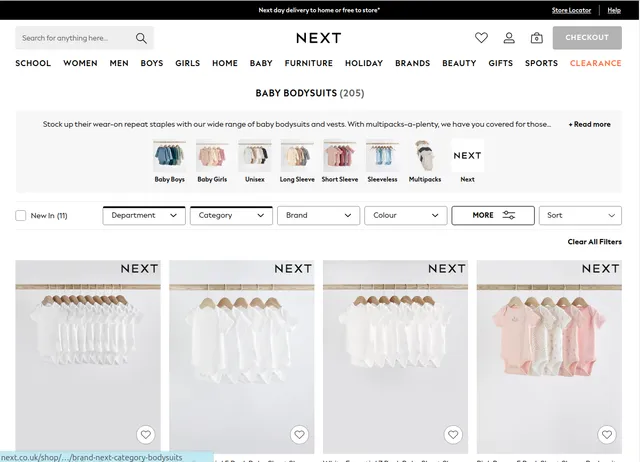Image resolution: width=640 pixels, height=462 pixels.
Task: Open the BRANDS menu
Action: point(413,63)
